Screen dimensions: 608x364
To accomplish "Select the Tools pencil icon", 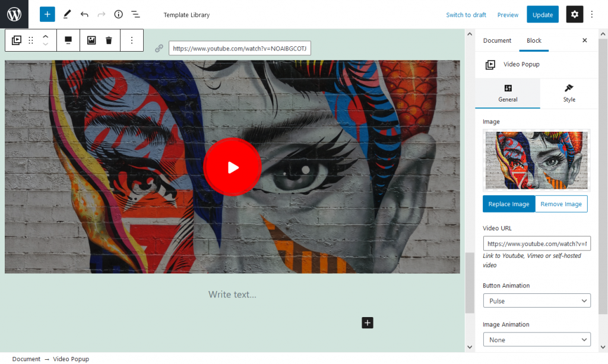I will [66, 14].
